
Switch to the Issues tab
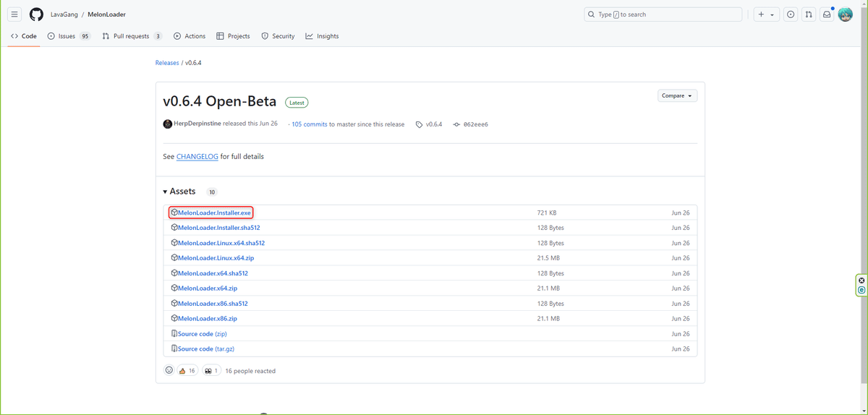(69, 36)
